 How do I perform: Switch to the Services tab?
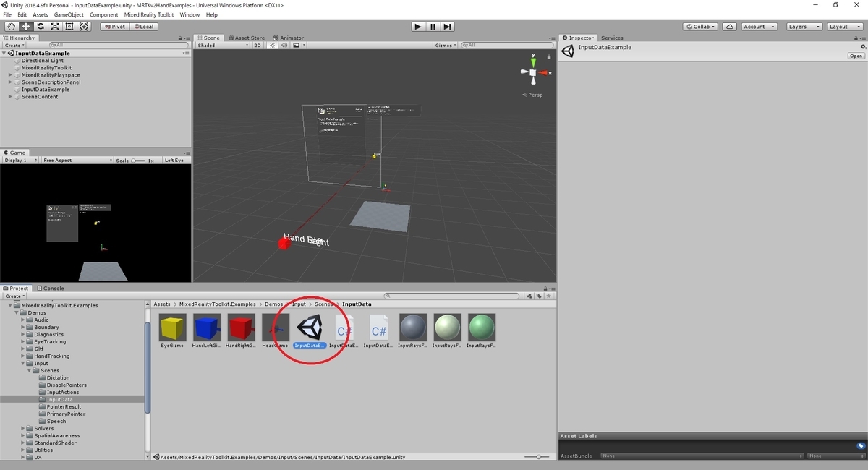[x=612, y=38]
